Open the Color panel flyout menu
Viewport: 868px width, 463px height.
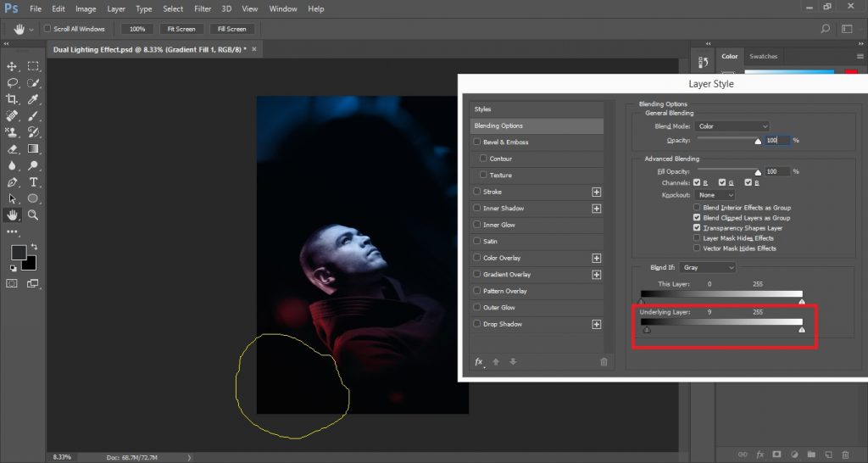coord(860,57)
